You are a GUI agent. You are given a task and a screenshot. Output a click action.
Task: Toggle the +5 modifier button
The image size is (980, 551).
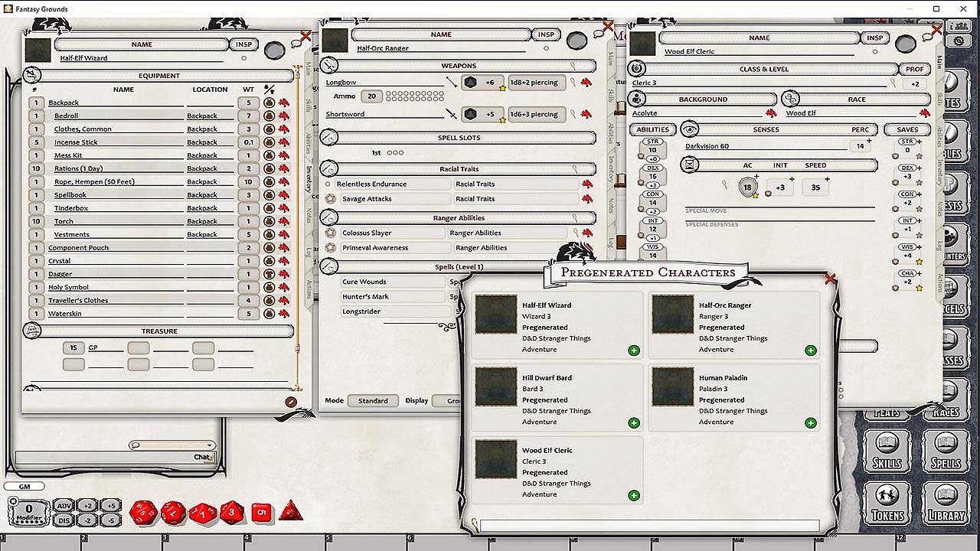click(111, 506)
